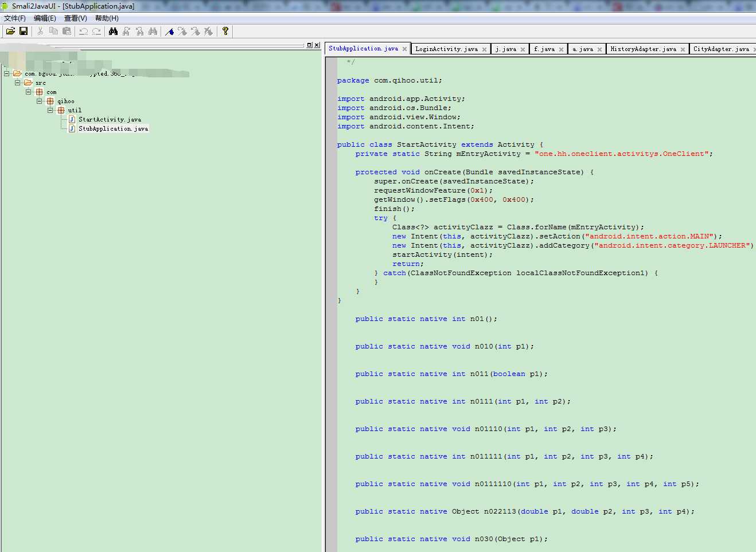The width and height of the screenshot is (756, 552).
Task: Click the Java file icon beside StubApplication.java
Action: tap(72, 128)
